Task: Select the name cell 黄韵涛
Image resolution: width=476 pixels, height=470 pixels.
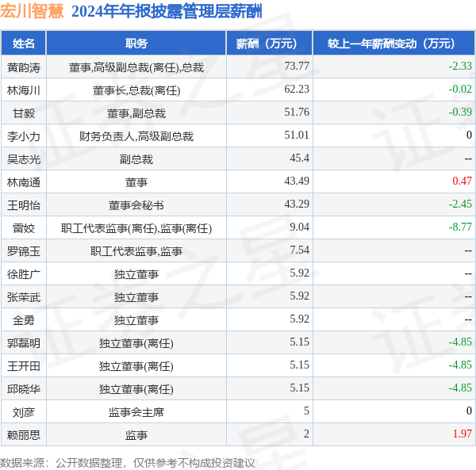Action: pos(23,67)
